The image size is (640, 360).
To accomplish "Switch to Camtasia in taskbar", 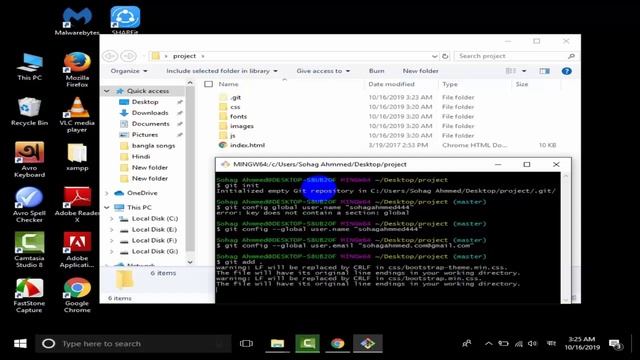I will tap(307, 344).
